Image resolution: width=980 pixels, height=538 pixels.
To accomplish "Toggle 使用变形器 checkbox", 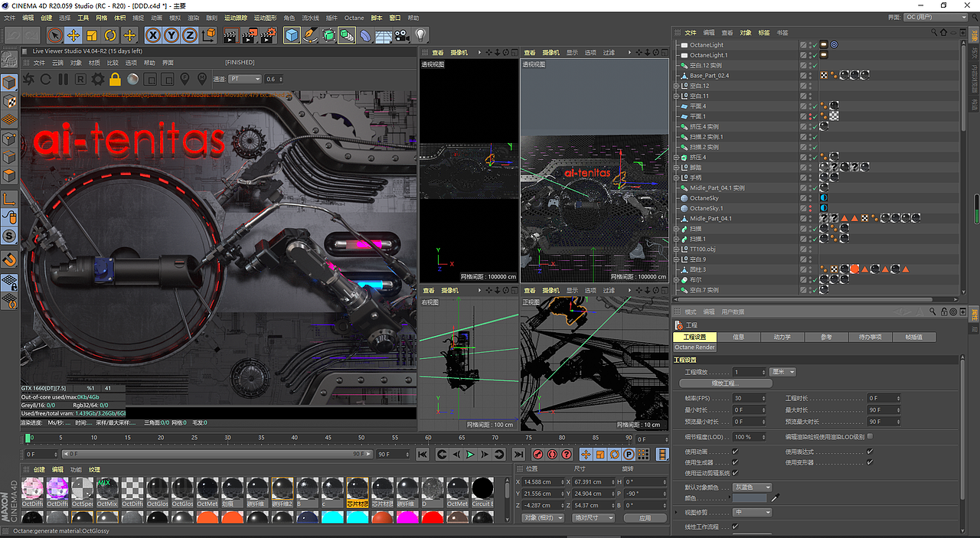I will pyautogui.click(x=870, y=462).
